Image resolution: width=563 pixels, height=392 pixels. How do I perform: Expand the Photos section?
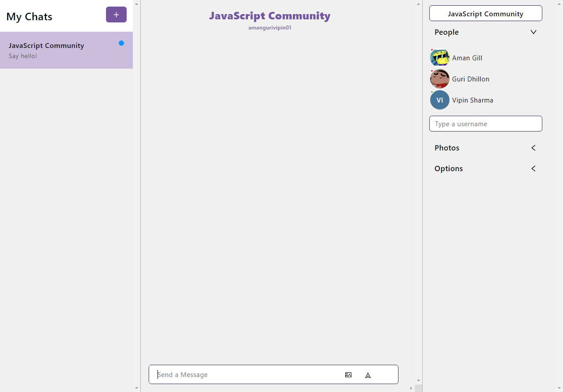(x=533, y=148)
